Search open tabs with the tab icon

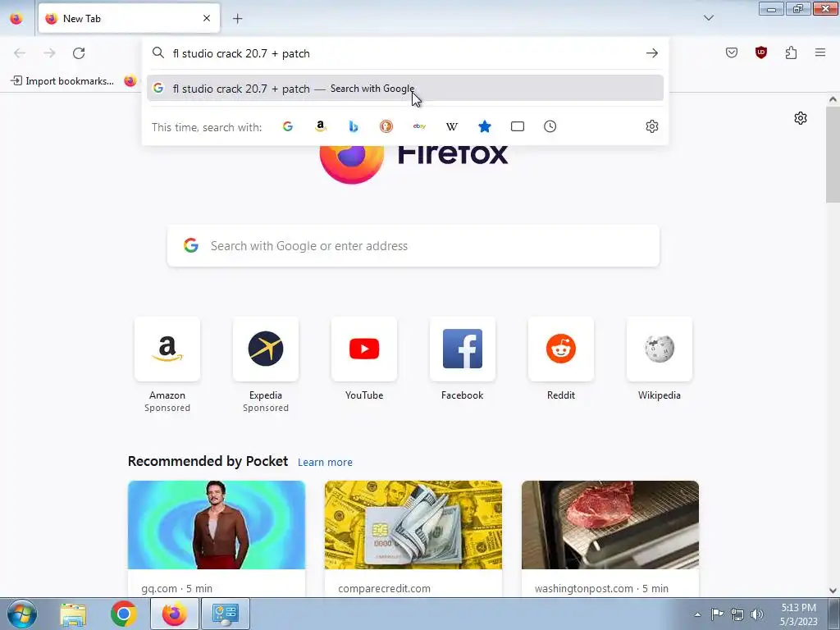(x=518, y=126)
